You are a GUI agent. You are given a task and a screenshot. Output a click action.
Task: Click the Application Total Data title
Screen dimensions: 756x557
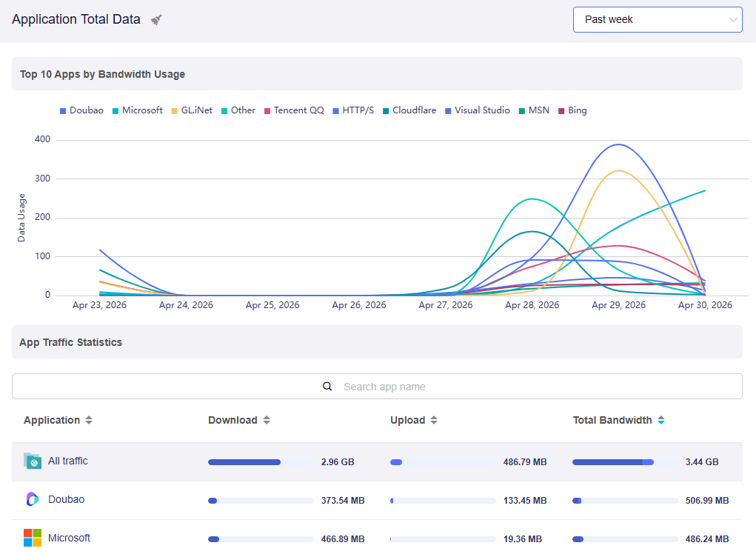pos(76,19)
